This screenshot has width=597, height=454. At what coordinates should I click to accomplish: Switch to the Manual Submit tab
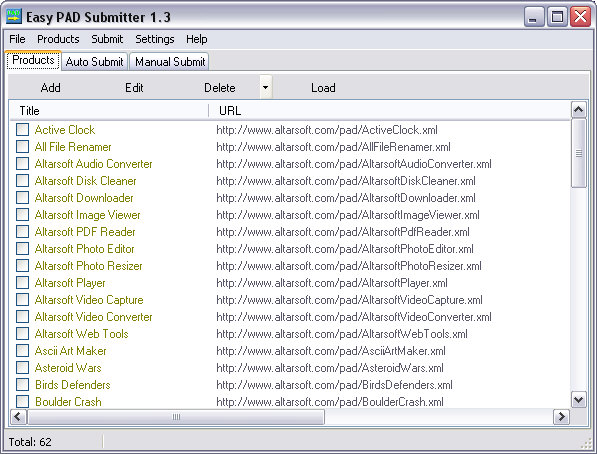coord(170,62)
